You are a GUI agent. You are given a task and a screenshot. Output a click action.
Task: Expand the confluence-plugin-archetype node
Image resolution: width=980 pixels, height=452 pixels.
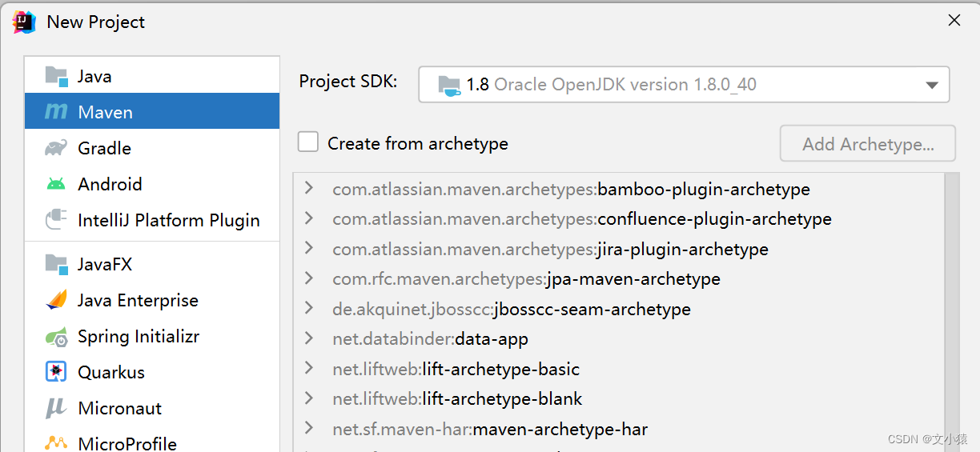309,218
